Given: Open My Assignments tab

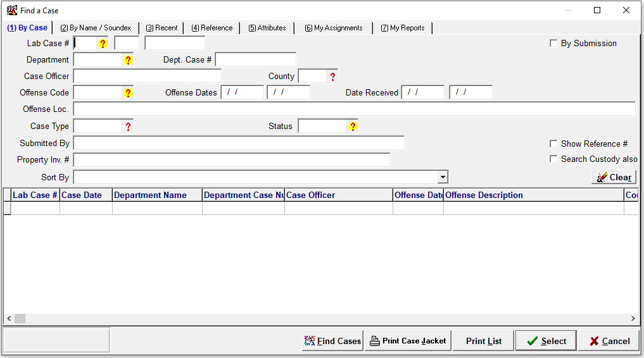Looking at the screenshot, I should [x=334, y=28].
